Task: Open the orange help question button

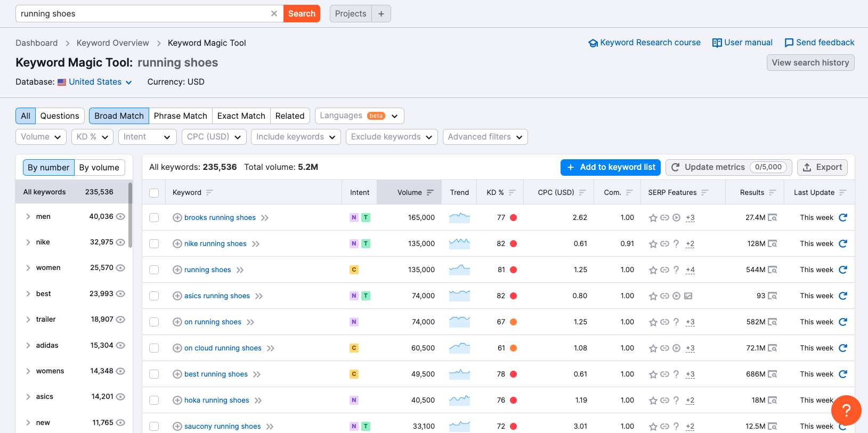Action: pos(846,410)
